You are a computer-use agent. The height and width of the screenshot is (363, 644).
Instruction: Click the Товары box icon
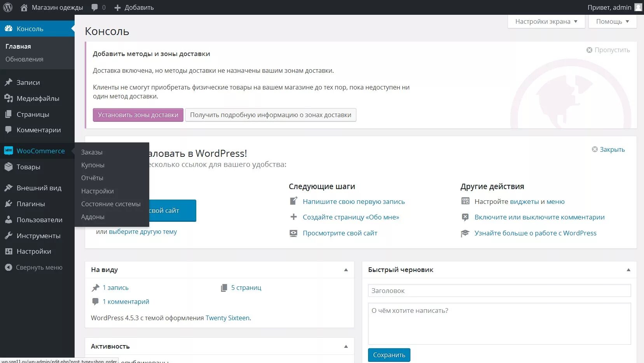pyautogui.click(x=9, y=167)
